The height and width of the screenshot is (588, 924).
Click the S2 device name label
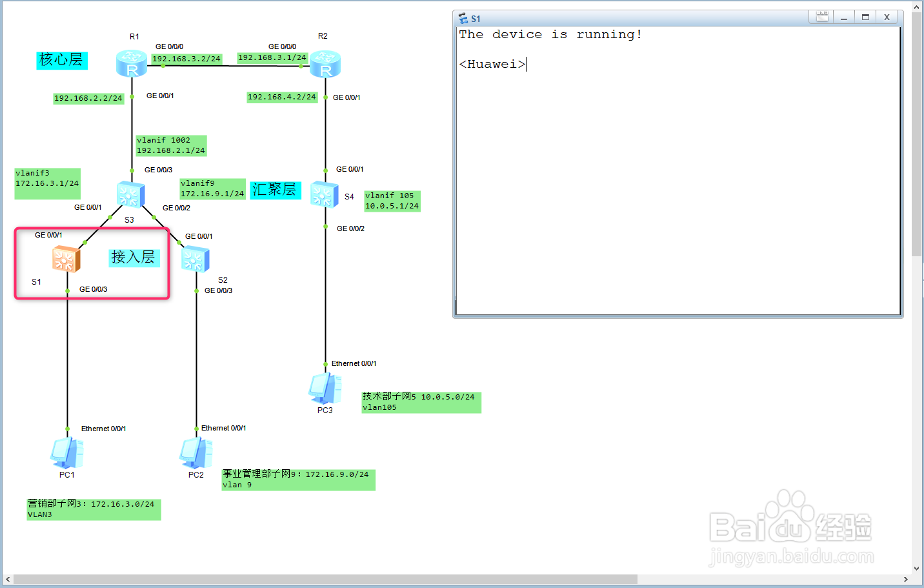tap(223, 280)
